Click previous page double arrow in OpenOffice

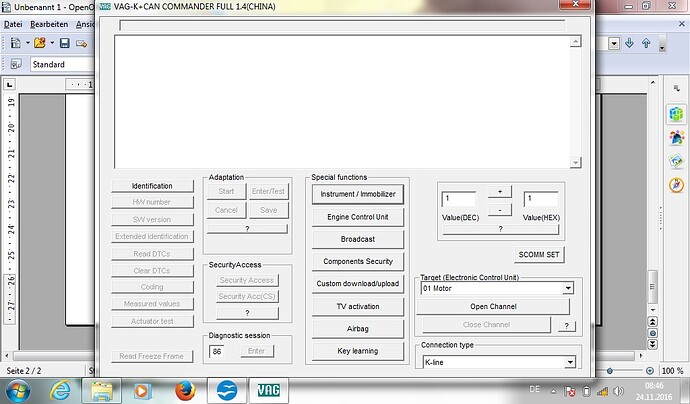pyautogui.click(x=653, y=322)
